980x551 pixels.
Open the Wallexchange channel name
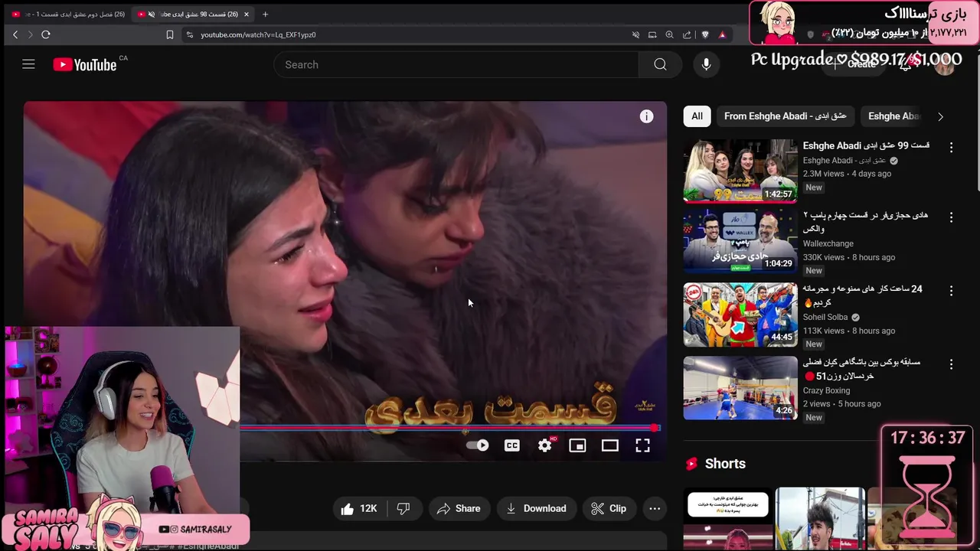pos(828,243)
